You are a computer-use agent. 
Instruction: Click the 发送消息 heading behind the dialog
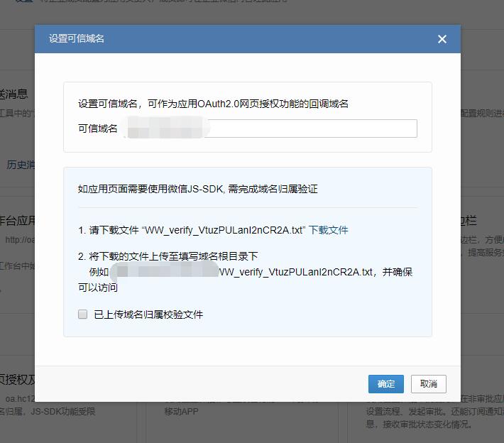(14, 94)
